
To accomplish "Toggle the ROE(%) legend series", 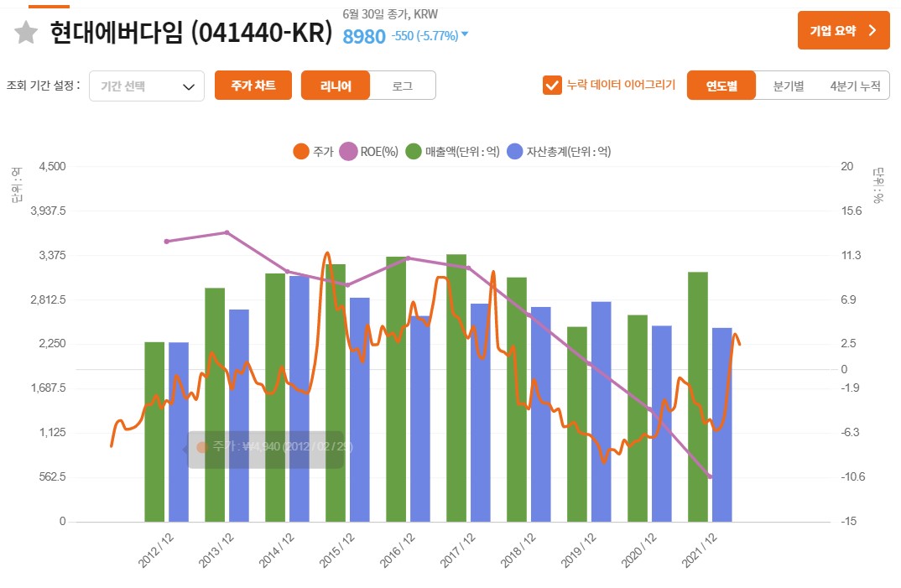I will pos(369,152).
